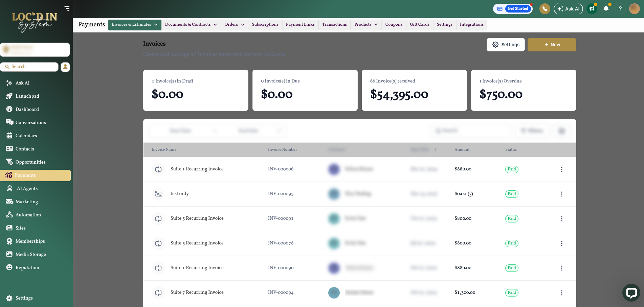Click the Ask AI button in the header
644x307 pixels.
tap(569, 9)
